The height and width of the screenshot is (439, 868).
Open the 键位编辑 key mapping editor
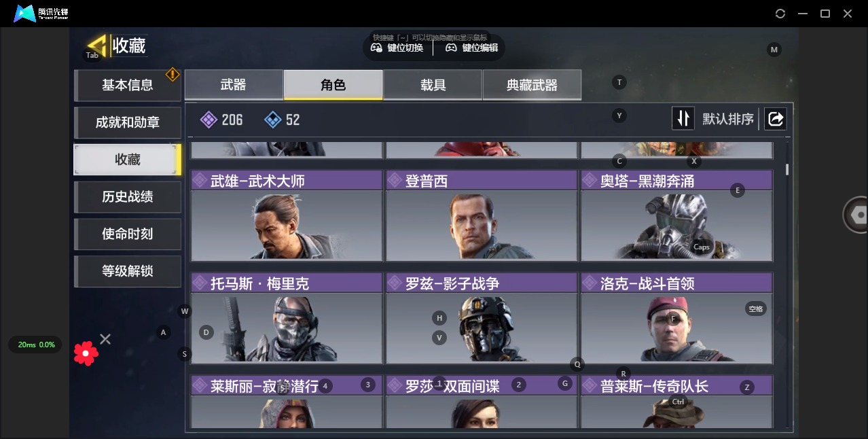(472, 48)
